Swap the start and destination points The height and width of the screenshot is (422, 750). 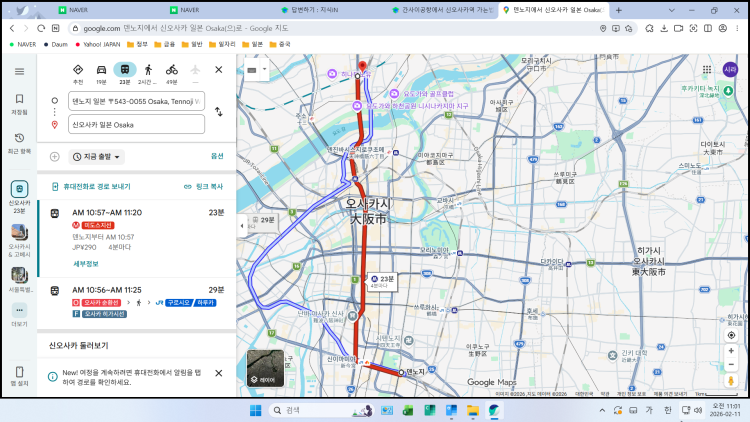217,113
